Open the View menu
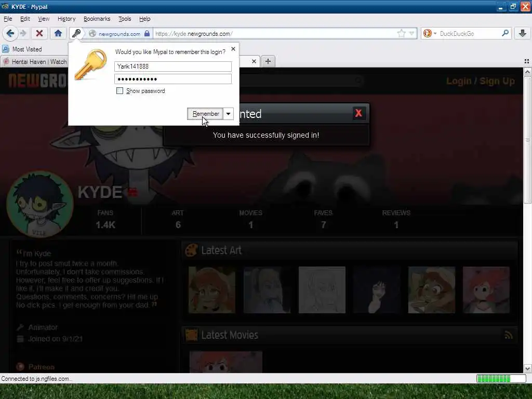Image resolution: width=532 pixels, height=399 pixels. tap(44, 19)
